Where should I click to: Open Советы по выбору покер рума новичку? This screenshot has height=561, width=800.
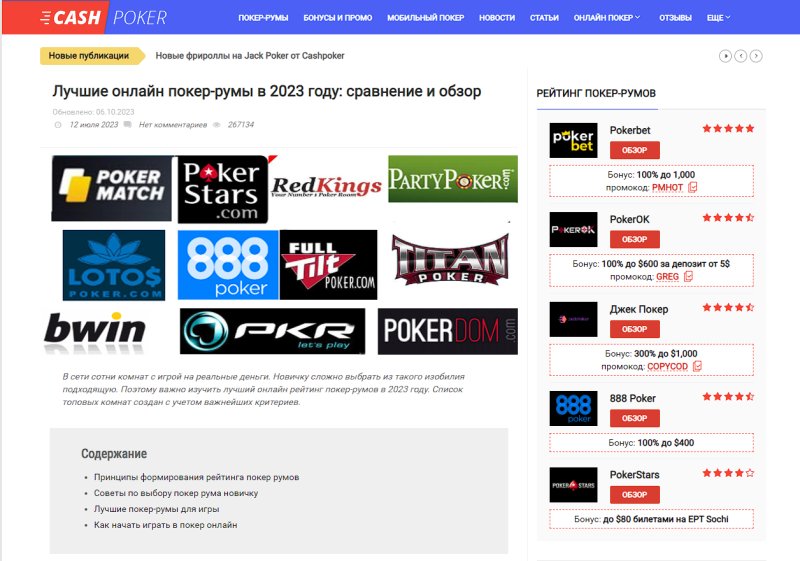(176, 493)
